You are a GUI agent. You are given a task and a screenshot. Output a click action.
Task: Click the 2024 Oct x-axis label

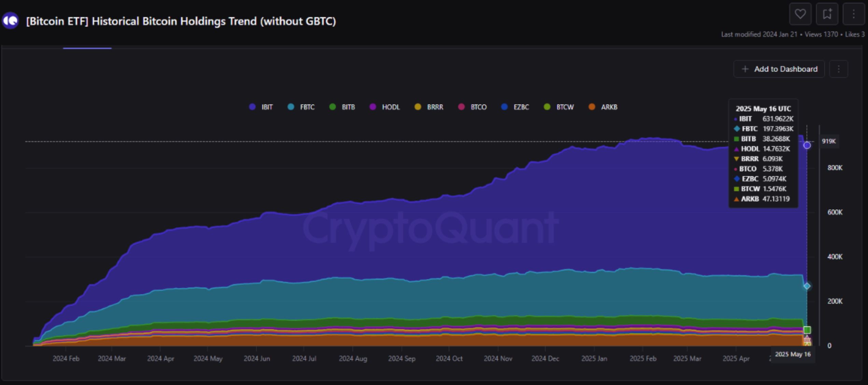(449, 358)
